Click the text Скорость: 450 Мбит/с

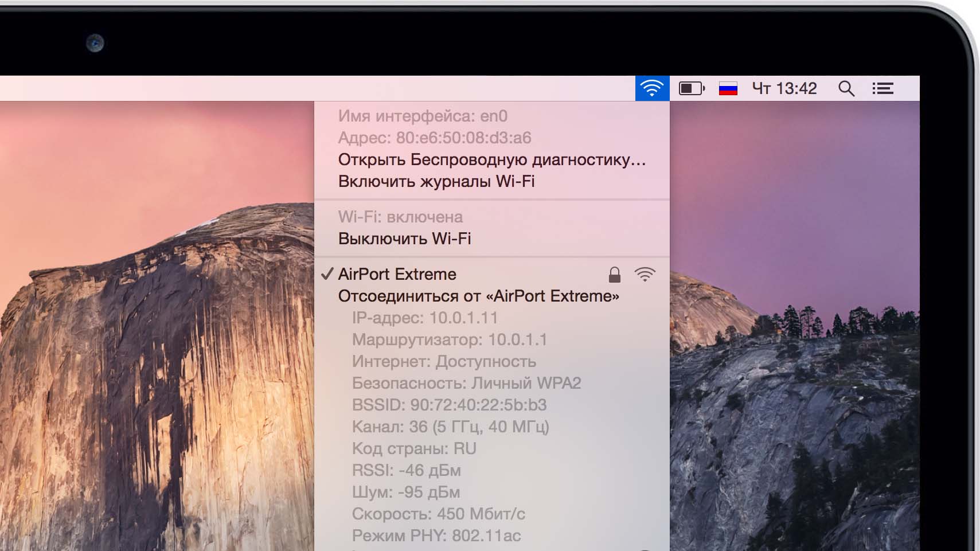point(439,514)
